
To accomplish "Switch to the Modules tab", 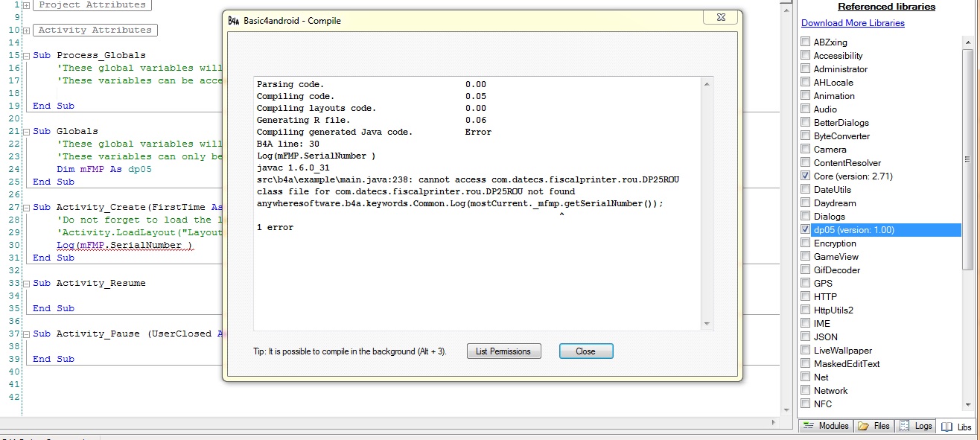I will [826, 426].
